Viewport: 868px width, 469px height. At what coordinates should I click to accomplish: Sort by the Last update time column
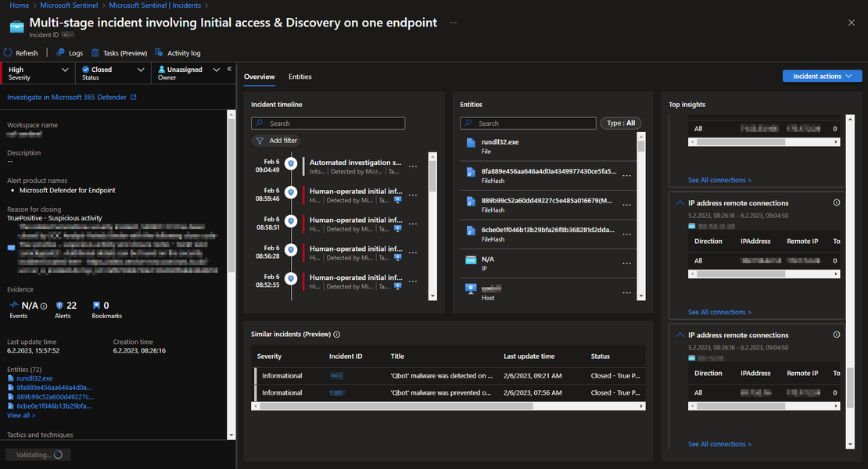click(x=529, y=356)
